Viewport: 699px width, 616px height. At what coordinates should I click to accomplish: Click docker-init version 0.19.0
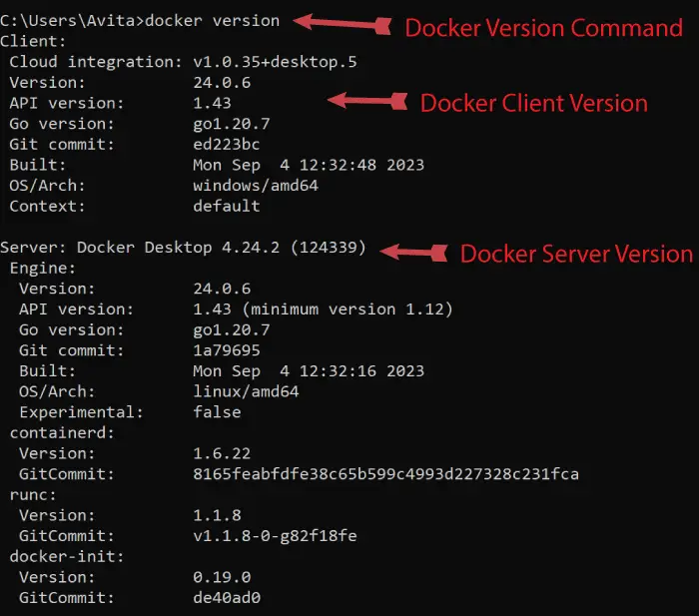pyautogui.click(x=222, y=577)
